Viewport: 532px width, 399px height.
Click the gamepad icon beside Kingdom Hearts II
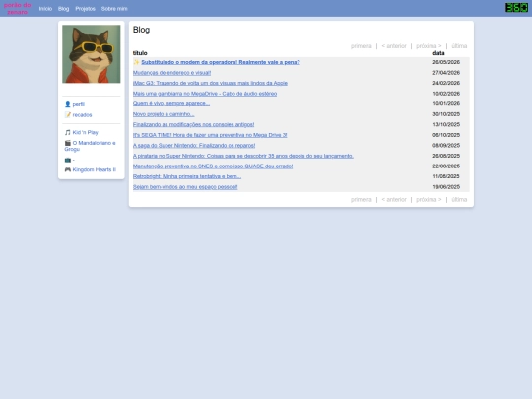68,169
